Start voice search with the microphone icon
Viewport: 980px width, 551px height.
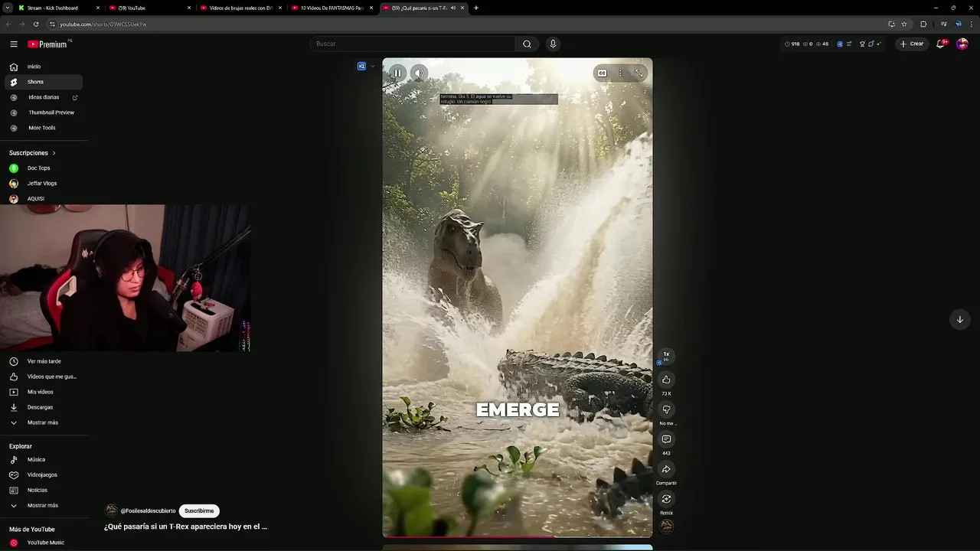click(x=553, y=44)
